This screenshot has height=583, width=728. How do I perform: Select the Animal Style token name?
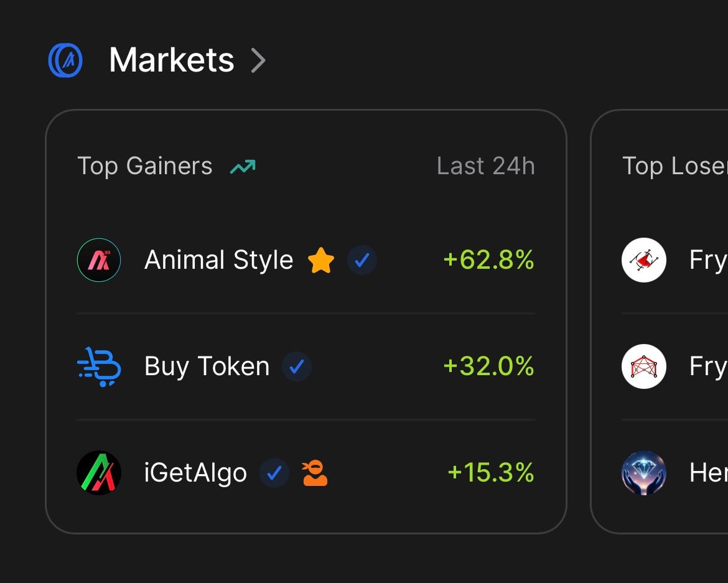point(218,260)
